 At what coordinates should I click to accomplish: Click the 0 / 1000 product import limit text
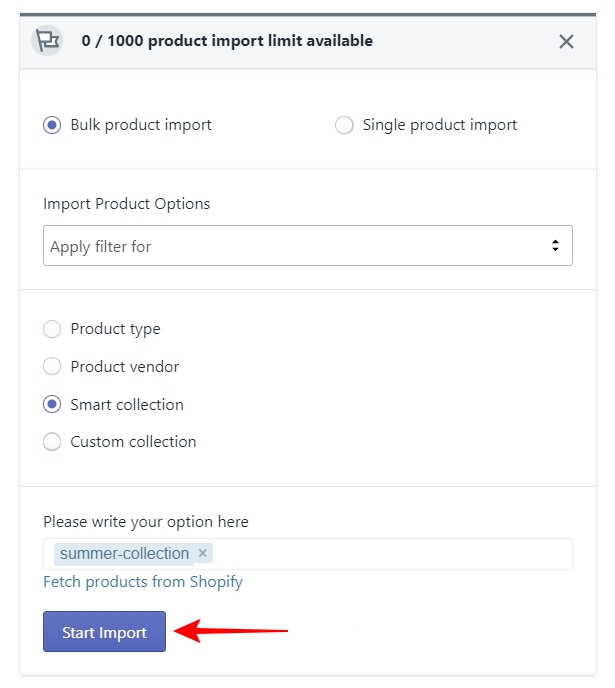[x=227, y=41]
